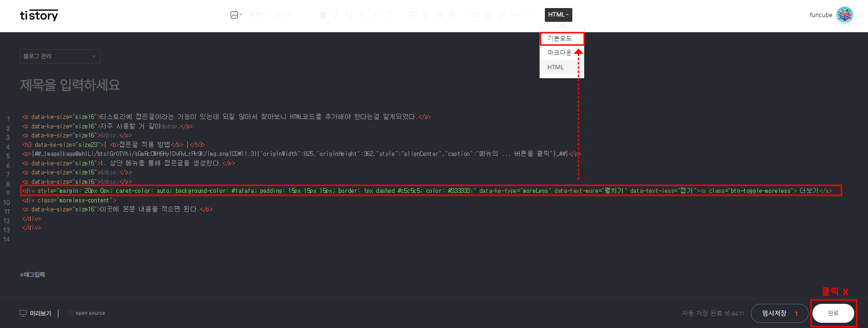Insert a table
868x328 pixels.
click(x=488, y=15)
